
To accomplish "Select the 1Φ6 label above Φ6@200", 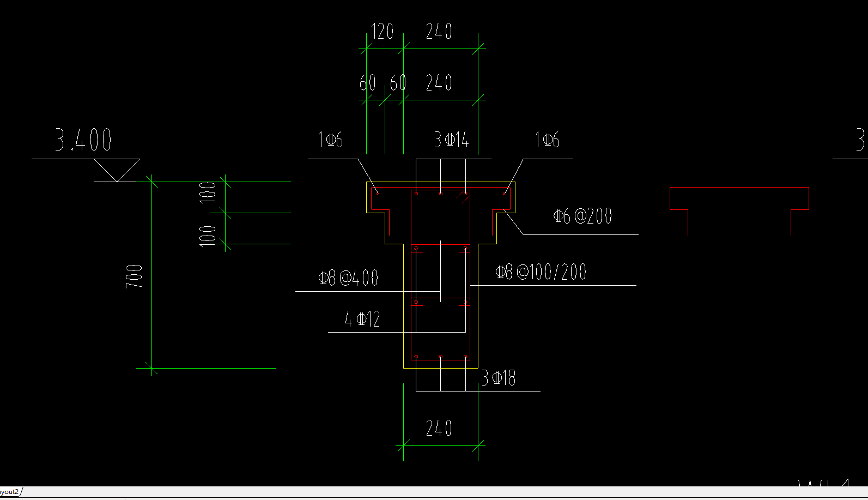I will click(x=547, y=140).
